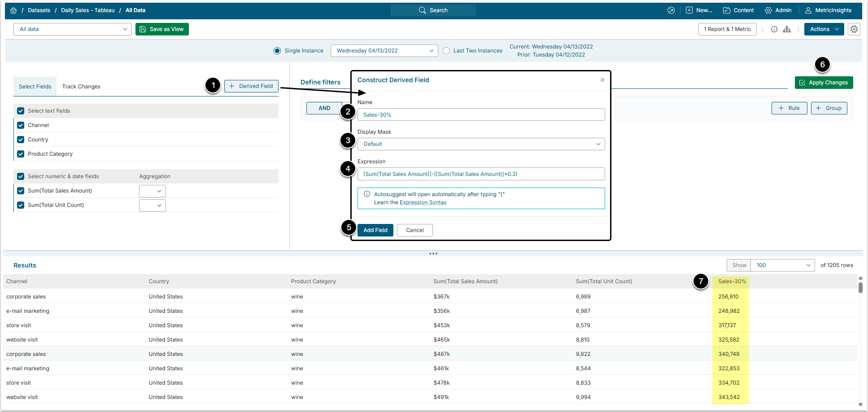Click the compass icon next to New
868x412 pixels.
click(671, 10)
